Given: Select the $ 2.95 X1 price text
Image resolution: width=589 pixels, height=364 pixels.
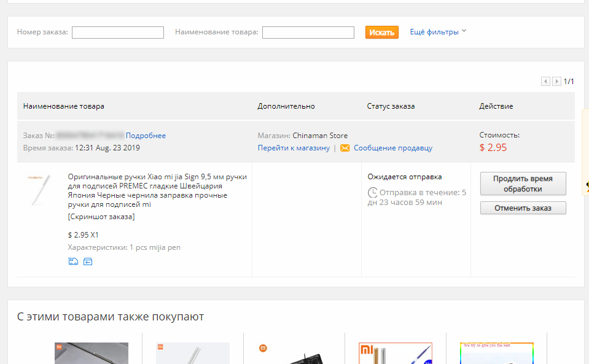Looking at the screenshot, I should click(83, 235).
